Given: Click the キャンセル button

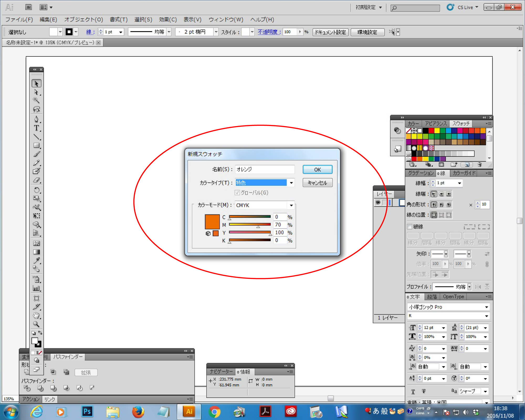Looking at the screenshot, I should point(317,183).
